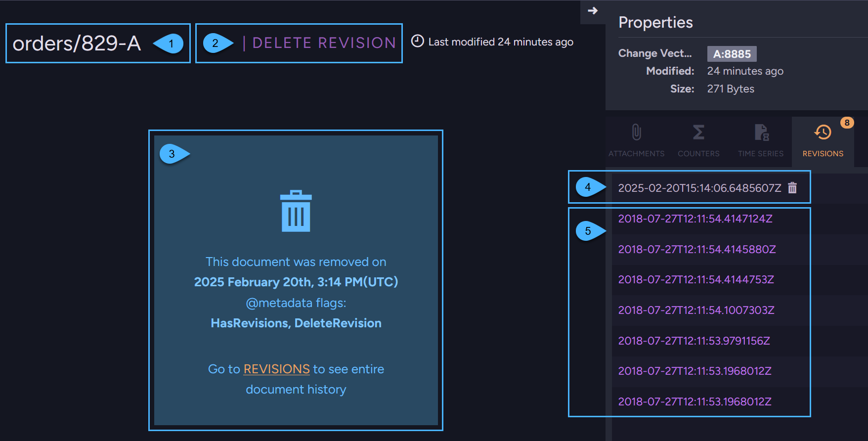The width and height of the screenshot is (868, 441).
Task: Click the clock icon beside Last modified
Action: pos(418,41)
